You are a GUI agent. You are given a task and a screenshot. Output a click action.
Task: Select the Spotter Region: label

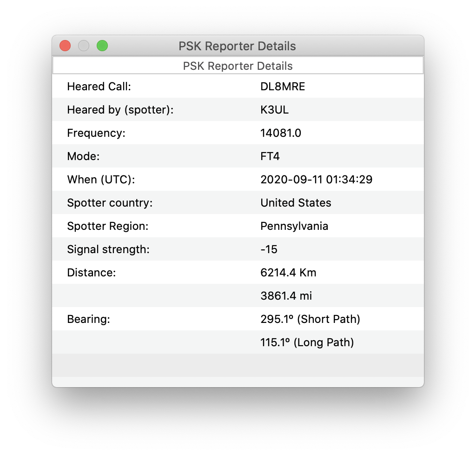(108, 226)
